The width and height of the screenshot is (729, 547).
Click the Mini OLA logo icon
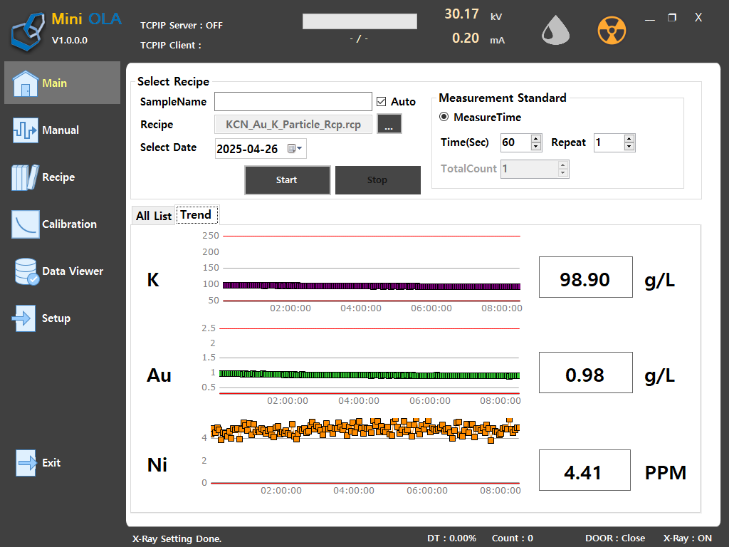point(28,32)
